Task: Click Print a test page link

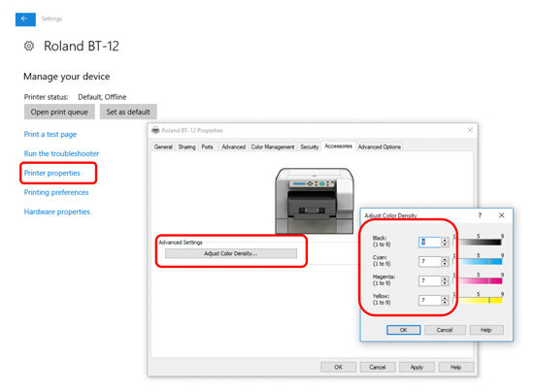Action: coord(50,134)
